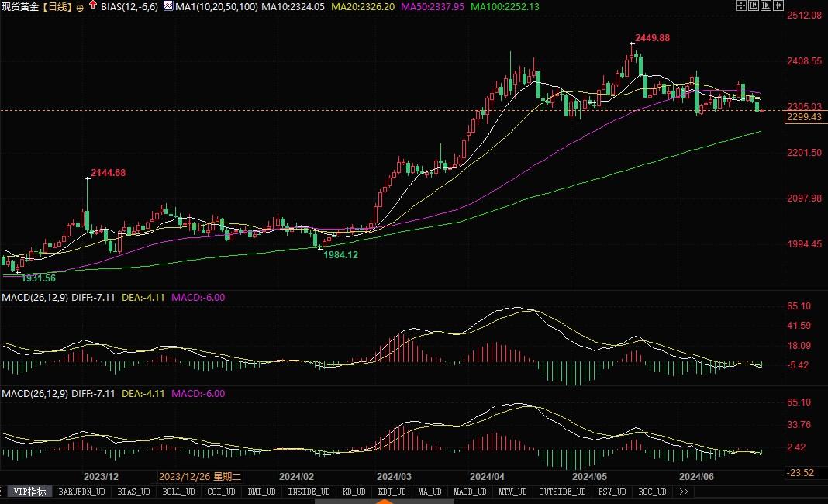Select the CCI_UD tab
Screen dimensions: 828x504
point(220,492)
